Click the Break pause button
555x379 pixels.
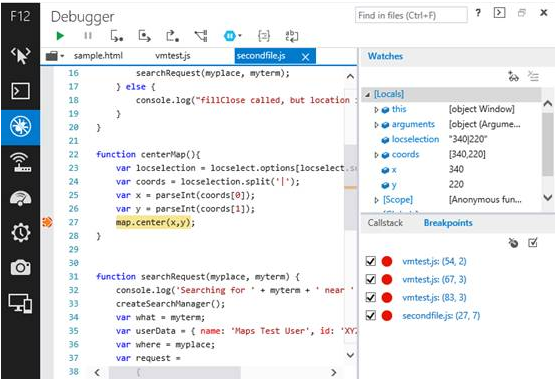click(88, 36)
